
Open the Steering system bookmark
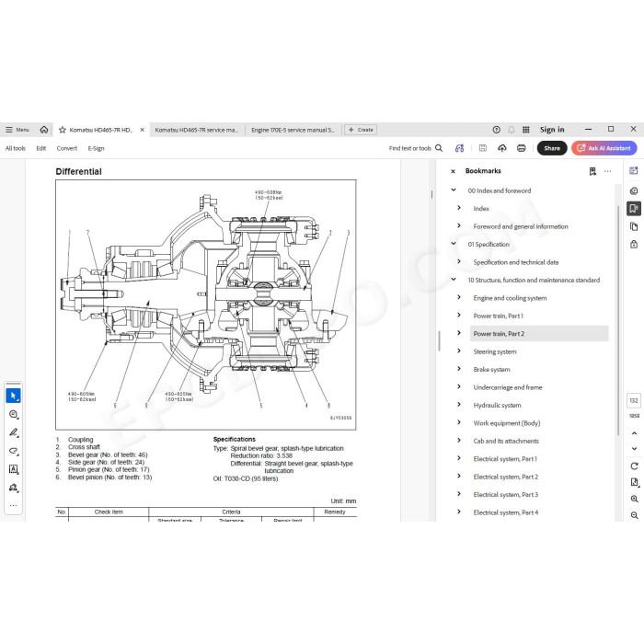tap(495, 351)
